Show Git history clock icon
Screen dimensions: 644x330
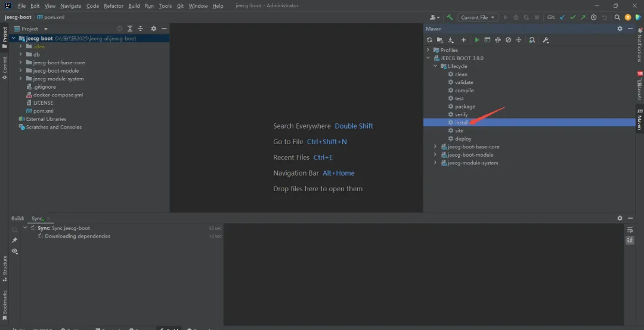(593, 17)
